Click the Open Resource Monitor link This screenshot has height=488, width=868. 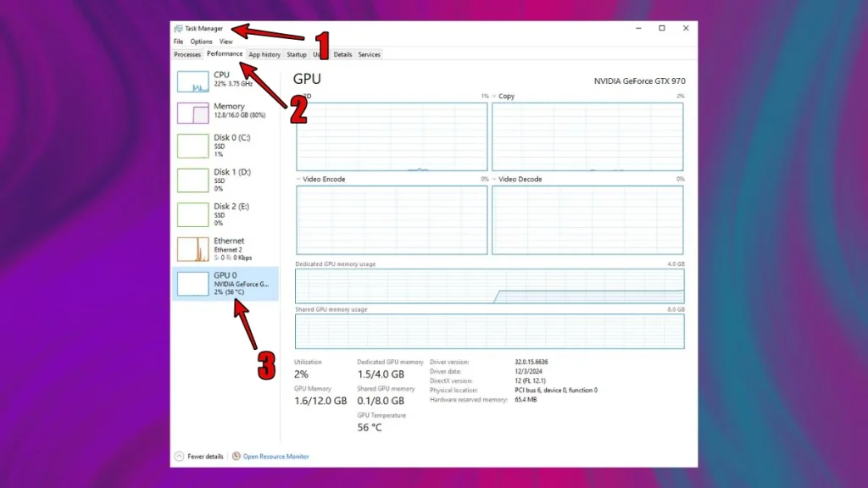pos(276,457)
